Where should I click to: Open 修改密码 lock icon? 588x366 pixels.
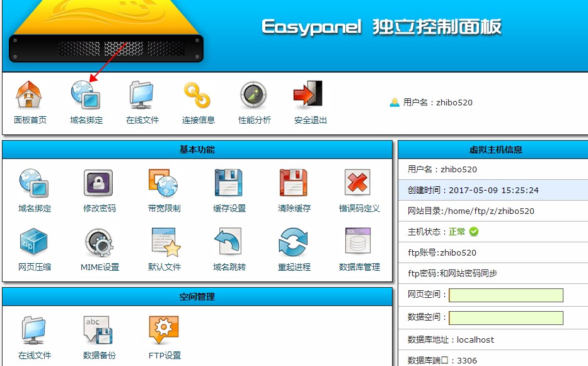(x=99, y=184)
